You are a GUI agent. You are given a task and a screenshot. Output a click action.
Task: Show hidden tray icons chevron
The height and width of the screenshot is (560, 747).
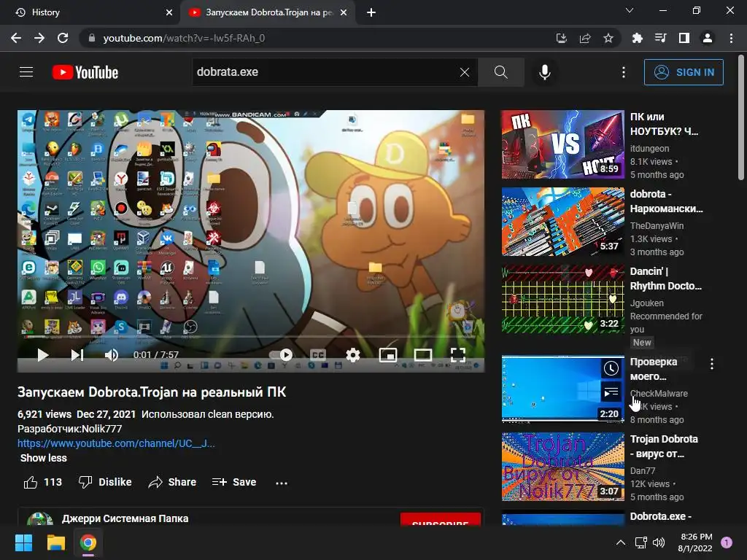click(621, 542)
